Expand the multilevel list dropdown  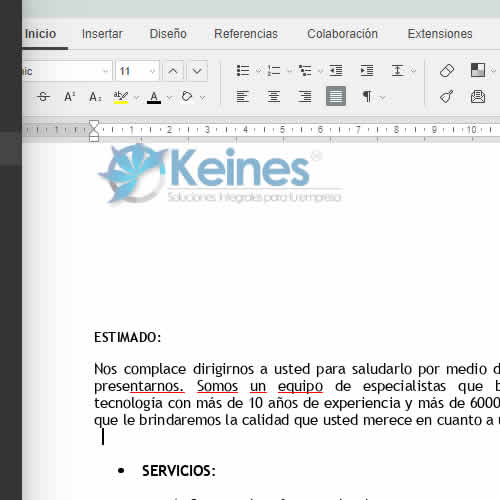point(320,71)
